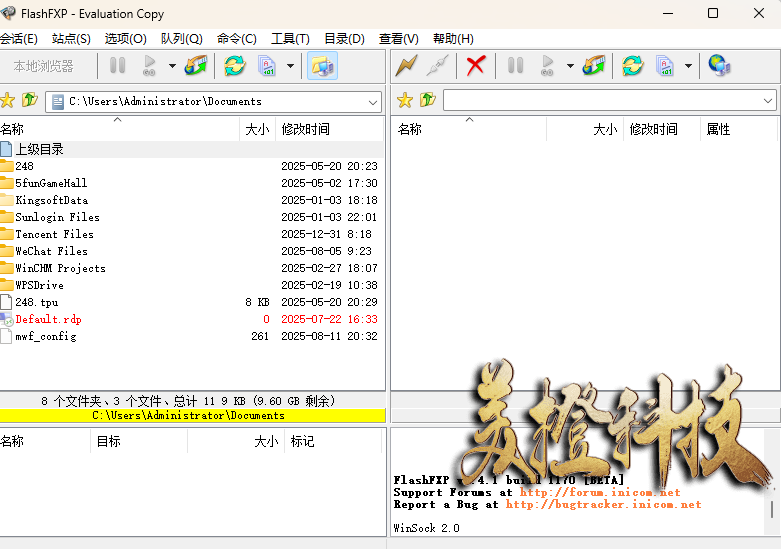Open the forum.inicom.net link

(600, 492)
